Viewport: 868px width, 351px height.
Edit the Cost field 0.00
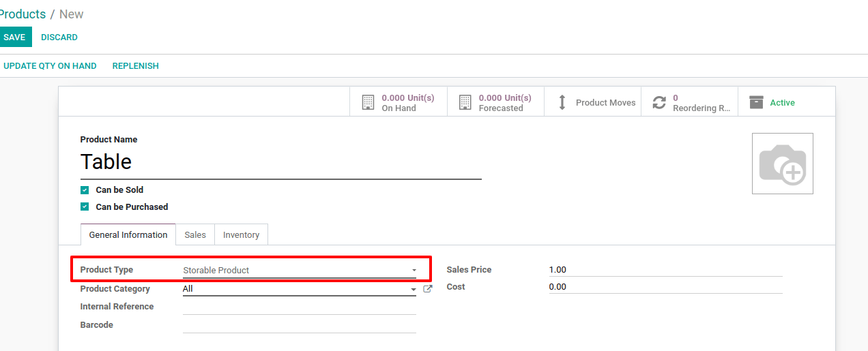tap(665, 287)
